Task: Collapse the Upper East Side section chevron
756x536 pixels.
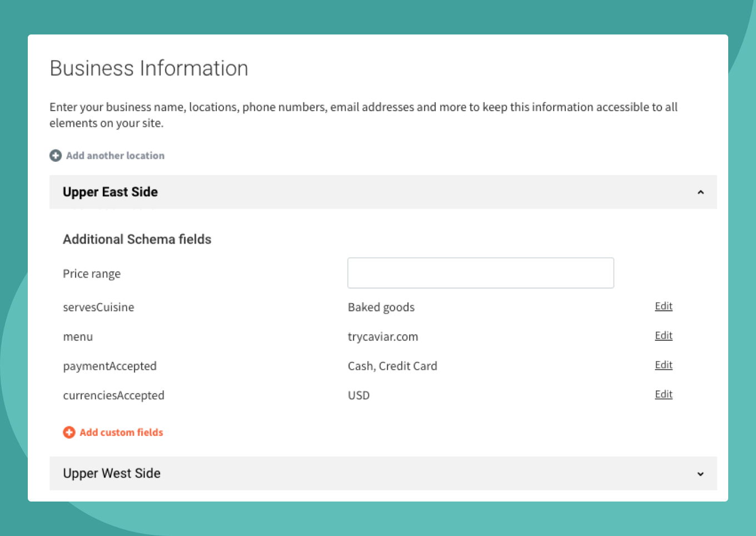Action: [700, 192]
